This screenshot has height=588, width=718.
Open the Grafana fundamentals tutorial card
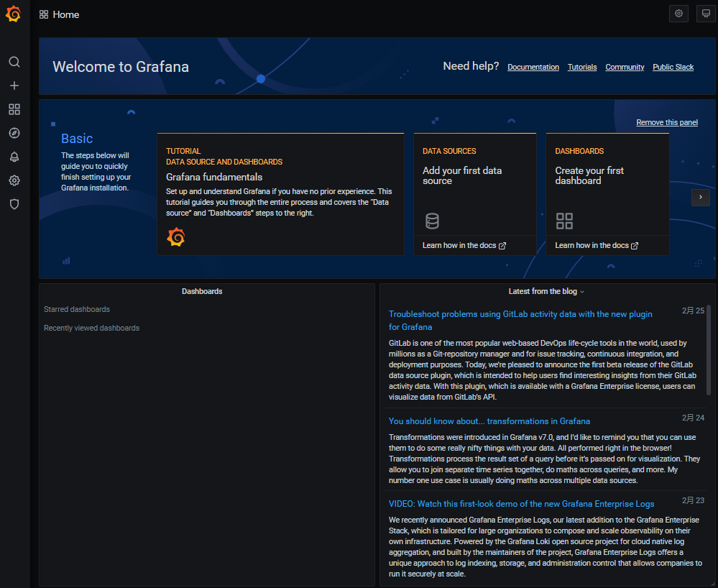pyautogui.click(x=280, y=194)
